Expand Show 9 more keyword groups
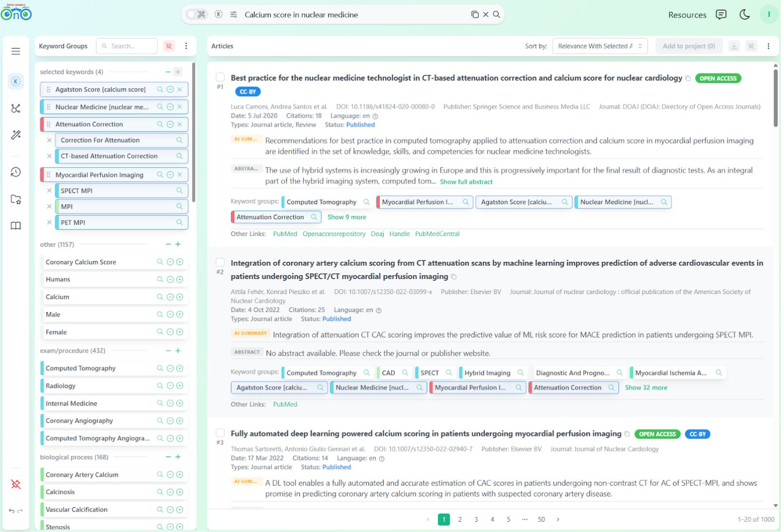The height and width of the screenshot is (532, 781). point(347,217)
